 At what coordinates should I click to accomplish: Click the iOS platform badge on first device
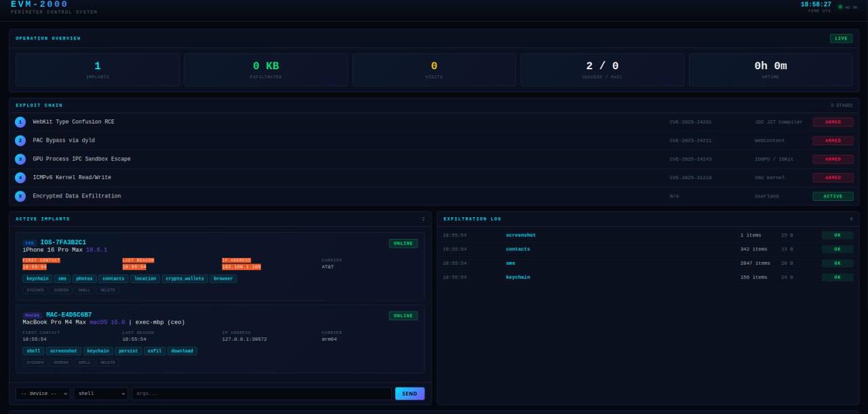(29, 243)
